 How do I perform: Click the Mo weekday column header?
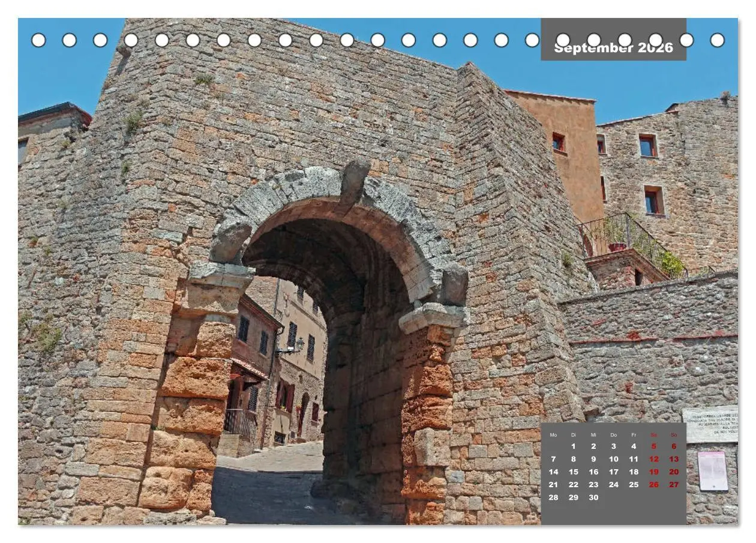point(553,434)
